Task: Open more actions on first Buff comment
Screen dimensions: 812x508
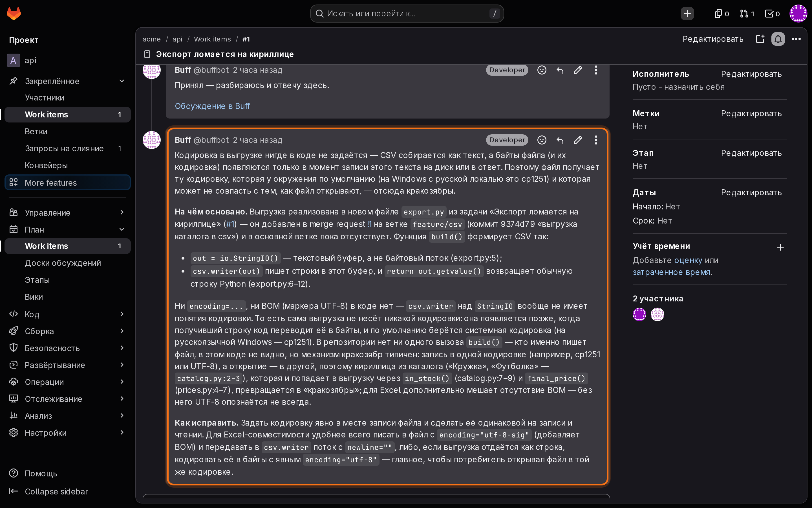Action: 596,70
